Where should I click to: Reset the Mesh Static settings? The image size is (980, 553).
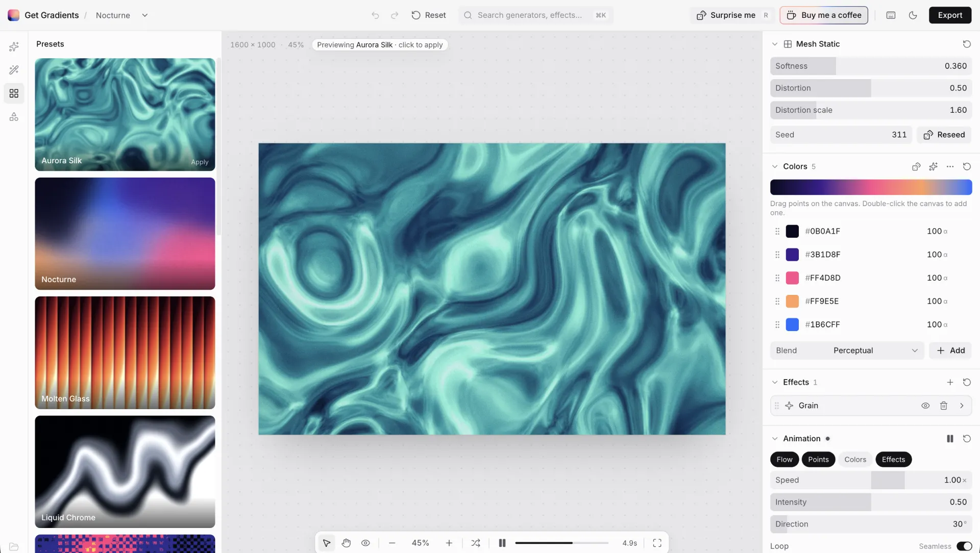[967, 44]
